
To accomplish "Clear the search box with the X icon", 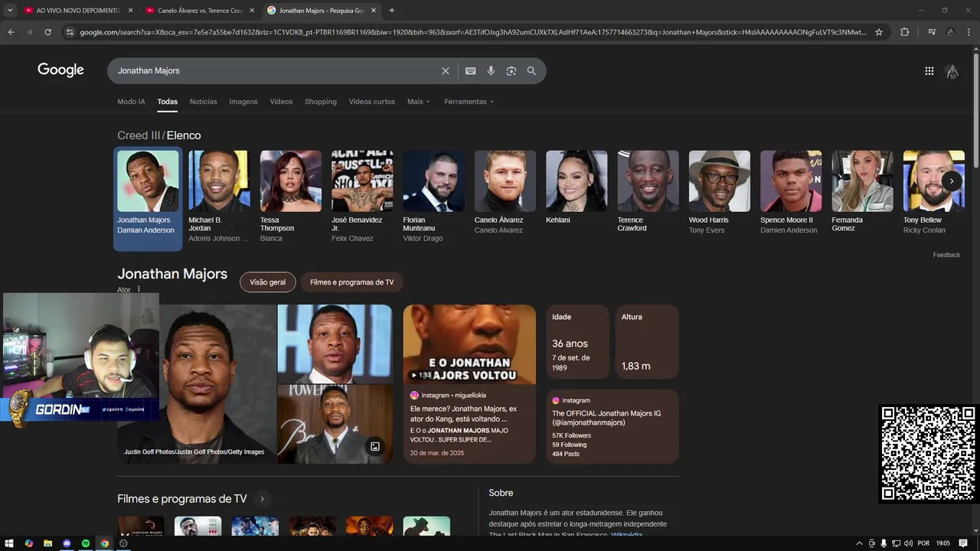I will (x=446, y=70).
